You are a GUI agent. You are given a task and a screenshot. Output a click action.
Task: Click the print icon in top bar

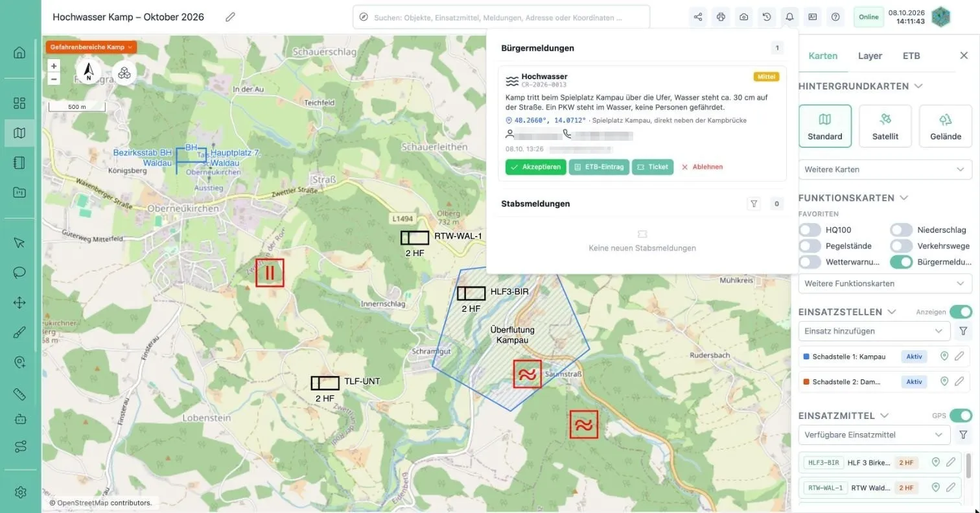point(721,17)
